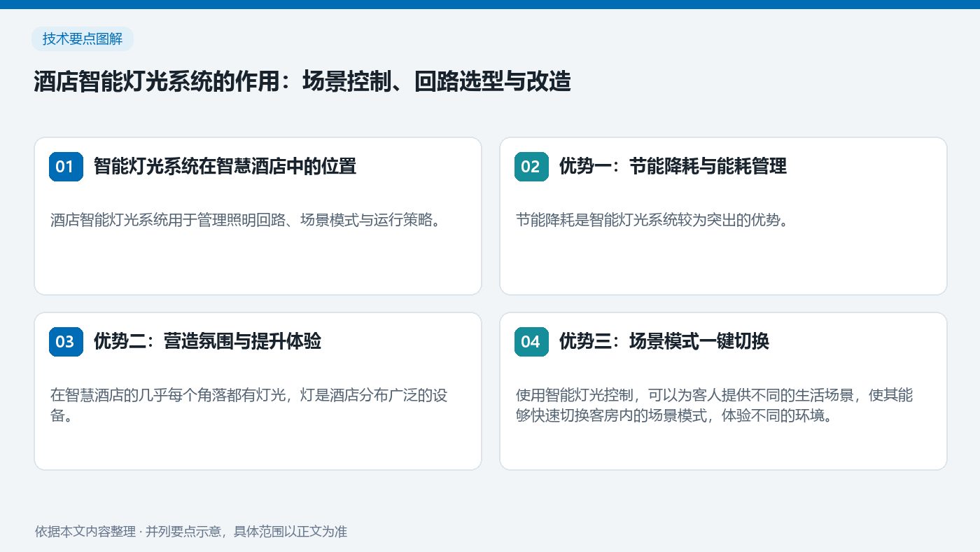Click heading 优势二：营造氛围与提升体验
Image resolution: width=980 pixels, height=552 pixels.
point(207,342)
